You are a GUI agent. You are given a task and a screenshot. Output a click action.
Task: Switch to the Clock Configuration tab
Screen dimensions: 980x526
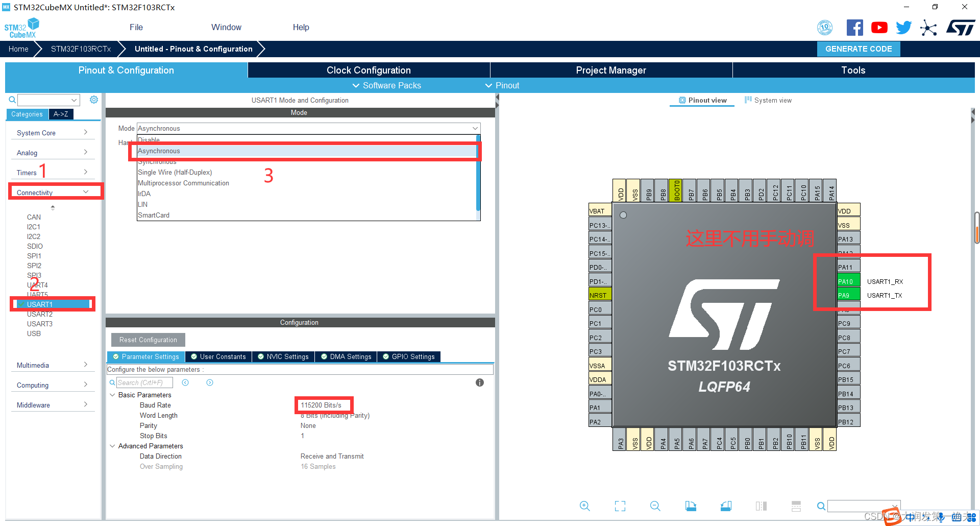pos(368,70)
